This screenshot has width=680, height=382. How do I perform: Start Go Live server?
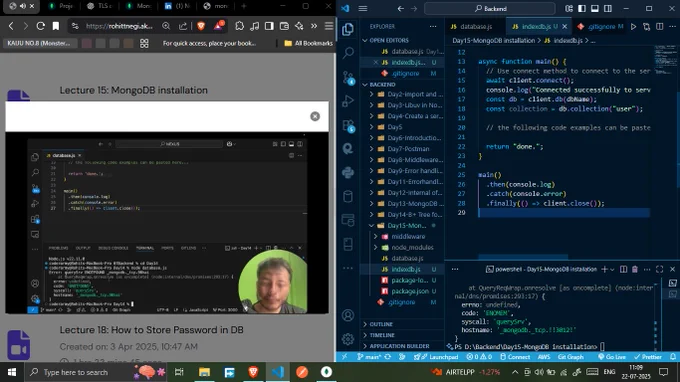[612, 357]
